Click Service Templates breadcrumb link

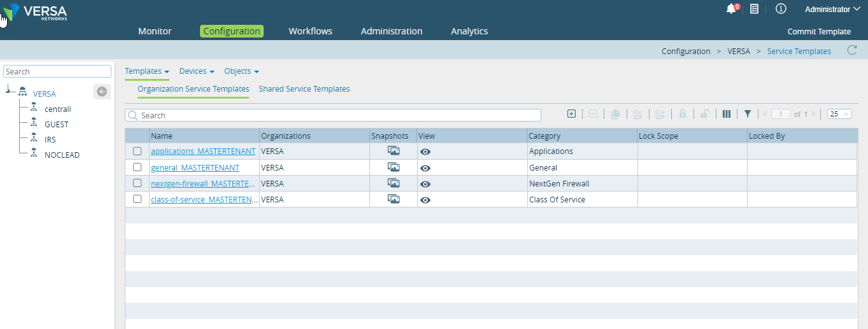click(799, 51)
